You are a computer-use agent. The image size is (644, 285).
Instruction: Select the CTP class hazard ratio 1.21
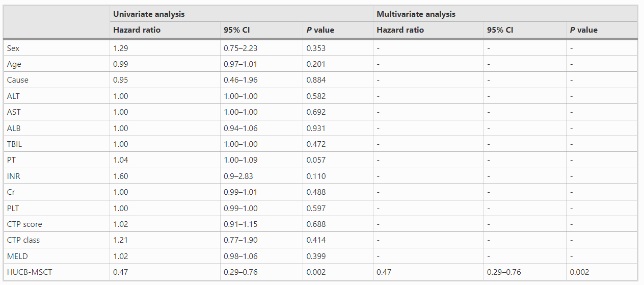(121, 240)
